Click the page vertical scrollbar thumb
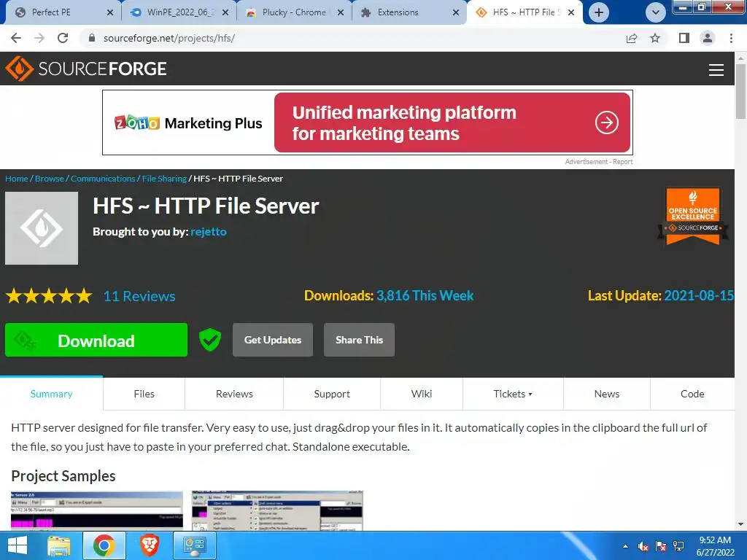 (740, 91)
